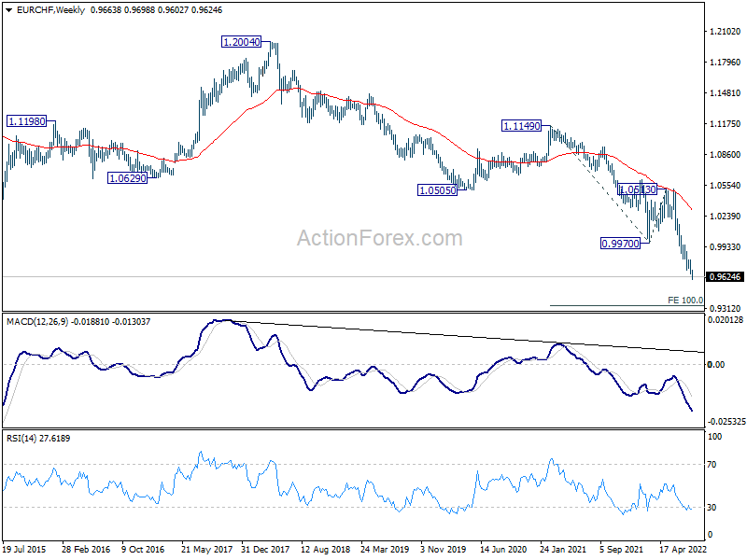Click the 24 Mar 2019 date label

(x=385, y=550)
